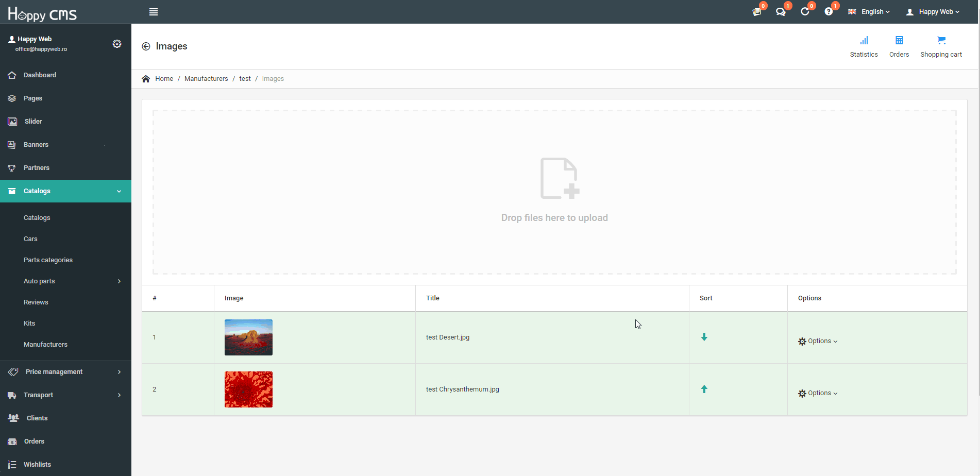Click the Partners icon in sidebar
Viewport: 980px width, 476px height.
(12, 168)
